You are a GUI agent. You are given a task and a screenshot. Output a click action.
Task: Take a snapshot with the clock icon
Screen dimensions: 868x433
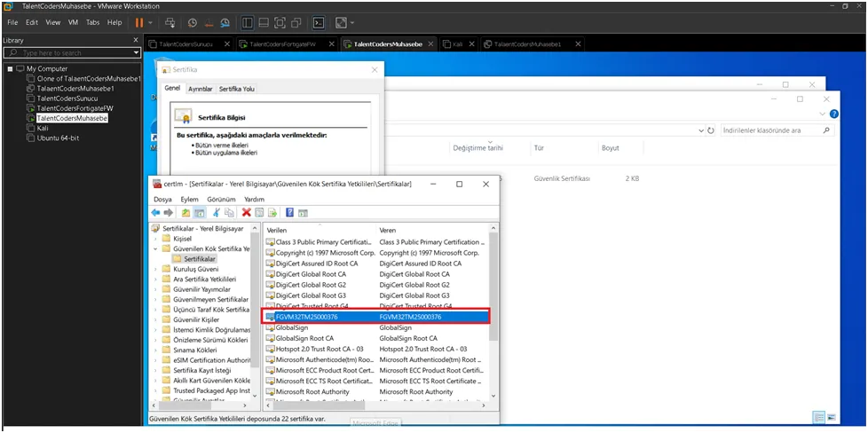[192, 23]
